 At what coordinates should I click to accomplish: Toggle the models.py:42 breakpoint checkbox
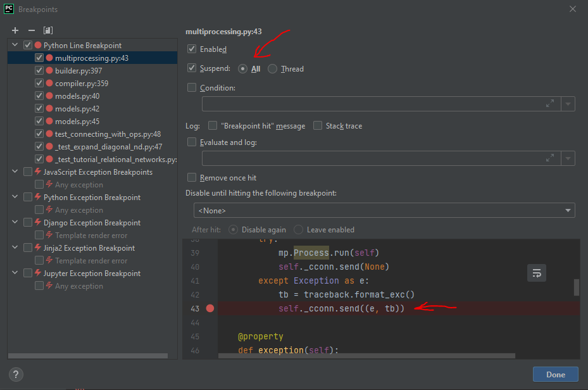[x=39, y=108]
